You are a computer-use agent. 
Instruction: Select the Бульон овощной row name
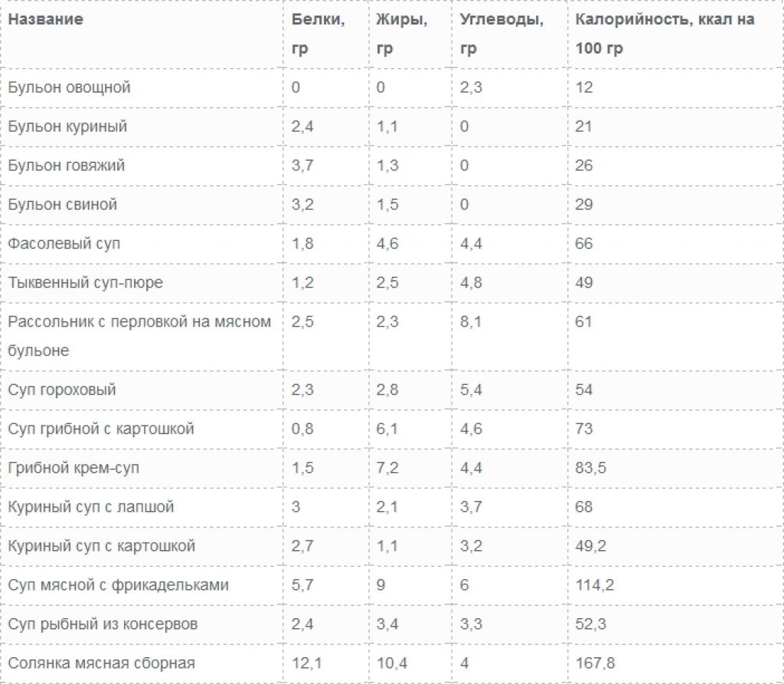coord(69,87)
